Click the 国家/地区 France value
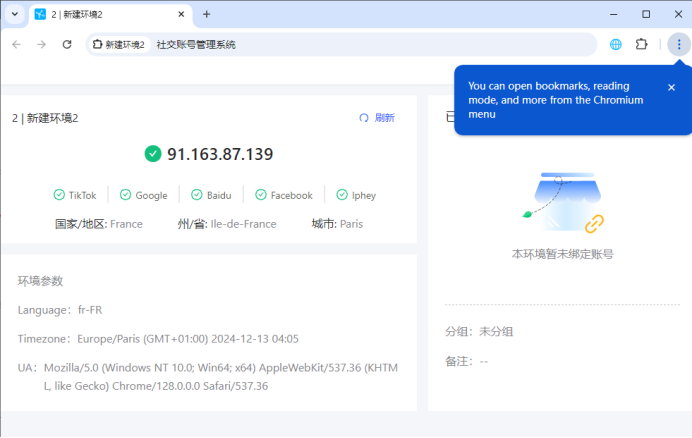The height and width of the screenshot is (438, 692). 126,224
